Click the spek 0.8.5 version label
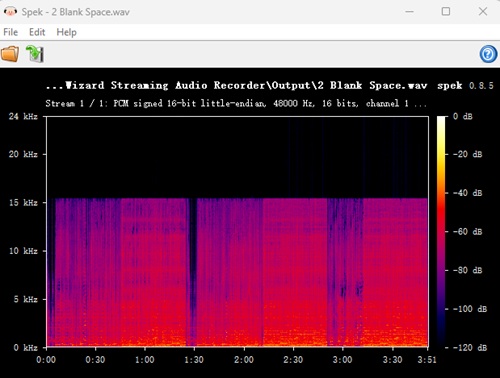 465,85
